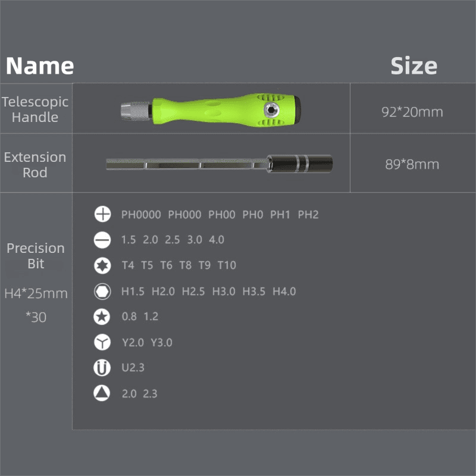476x476 pixels.
Task: Click the Name column header
Action: click(40, 66)
